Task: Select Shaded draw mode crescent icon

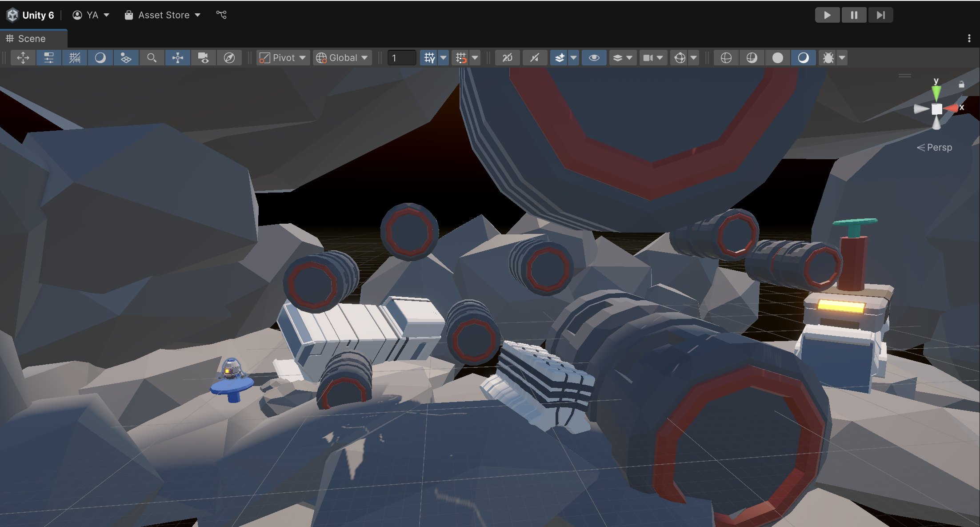Action: [x=803, y=58]
